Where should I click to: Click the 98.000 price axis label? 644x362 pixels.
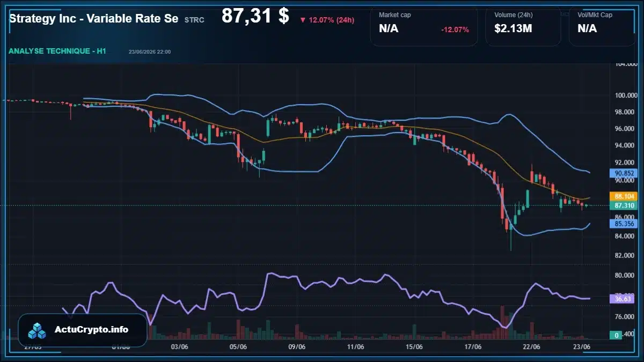click(x=624, y=112)
